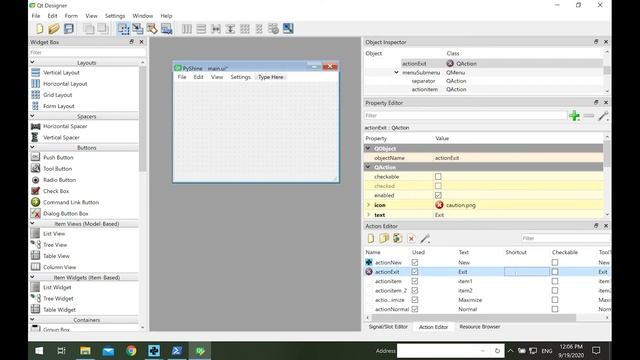Collapse the Containers category
Viewport: 640px width, 360px height.
tap(32, 320)
